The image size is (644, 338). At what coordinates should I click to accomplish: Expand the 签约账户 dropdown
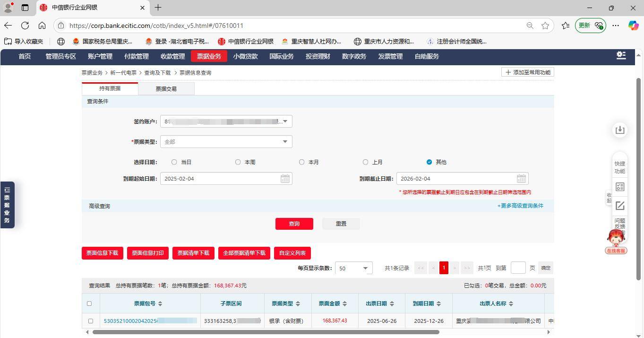[x=285, y=121]
